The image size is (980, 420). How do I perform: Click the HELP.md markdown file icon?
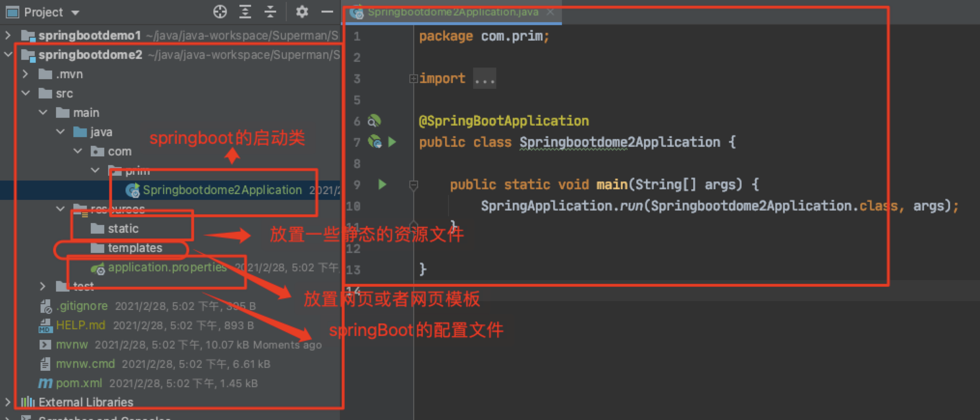tap(45, 325)
